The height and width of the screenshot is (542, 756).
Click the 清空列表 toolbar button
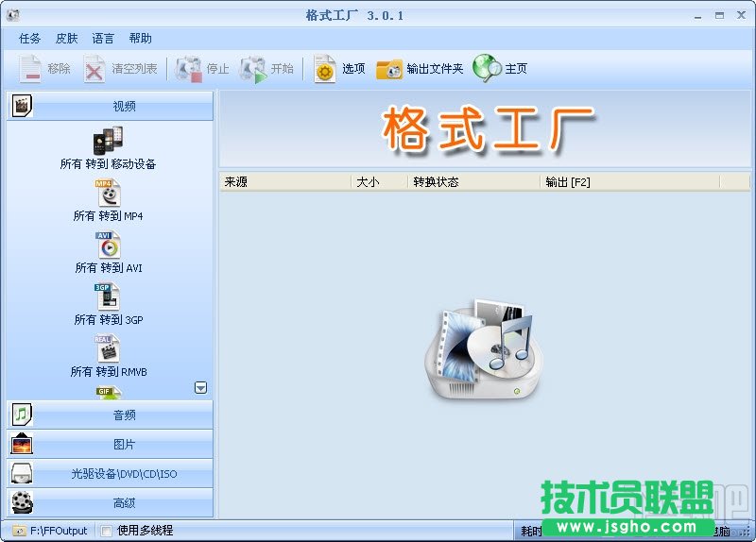[x=119, y=69]
